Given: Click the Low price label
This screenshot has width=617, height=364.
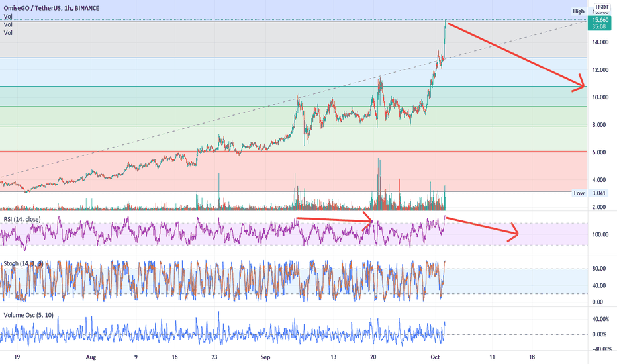Looking at the screenshot, I should point(579,193).
